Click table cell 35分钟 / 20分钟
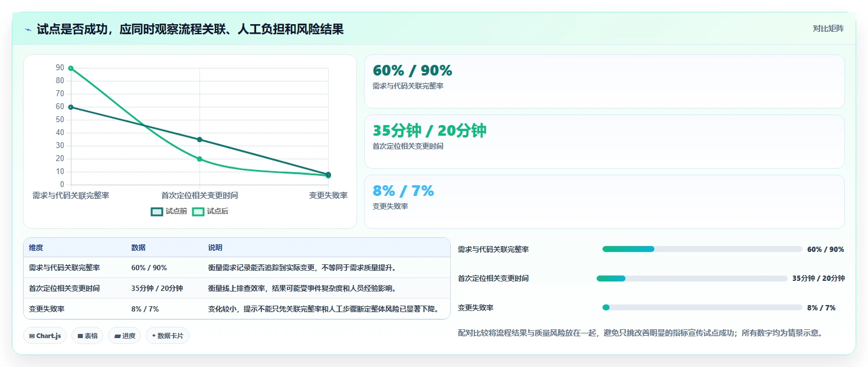The image size is (868, 367). tap(157, 289)
